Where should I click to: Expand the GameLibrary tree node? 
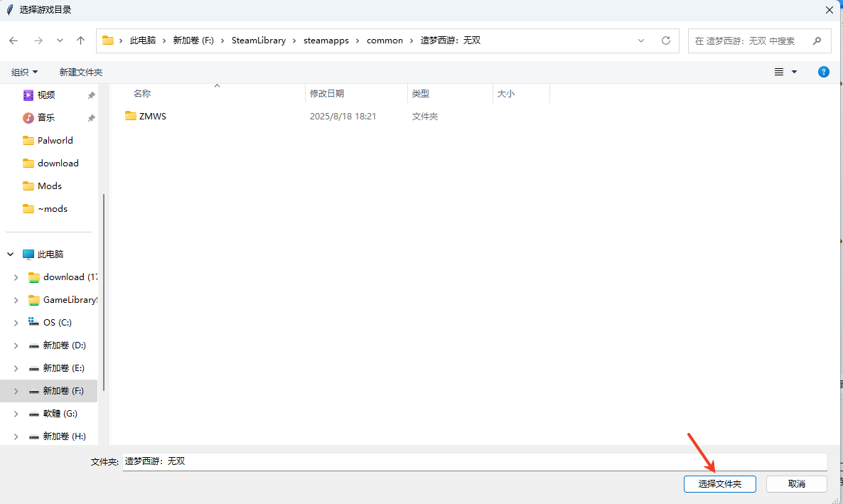16,299
